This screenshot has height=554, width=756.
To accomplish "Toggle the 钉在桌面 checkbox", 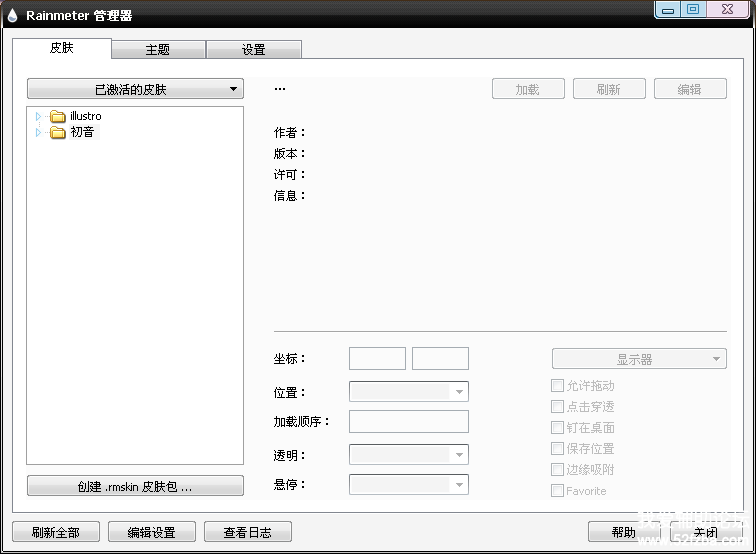I will (x=557, y=428).
